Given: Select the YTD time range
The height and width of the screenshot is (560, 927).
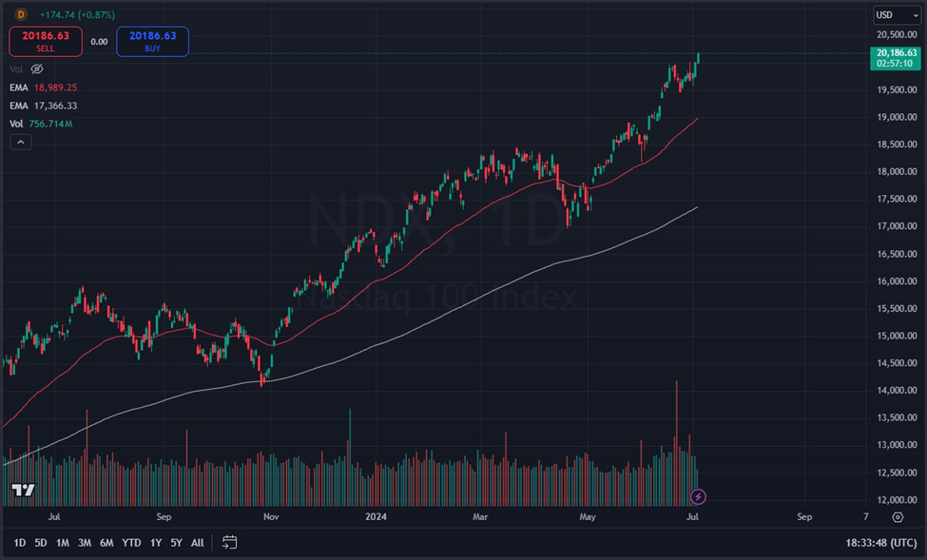Looking at the screenshot, I should 131,543.
